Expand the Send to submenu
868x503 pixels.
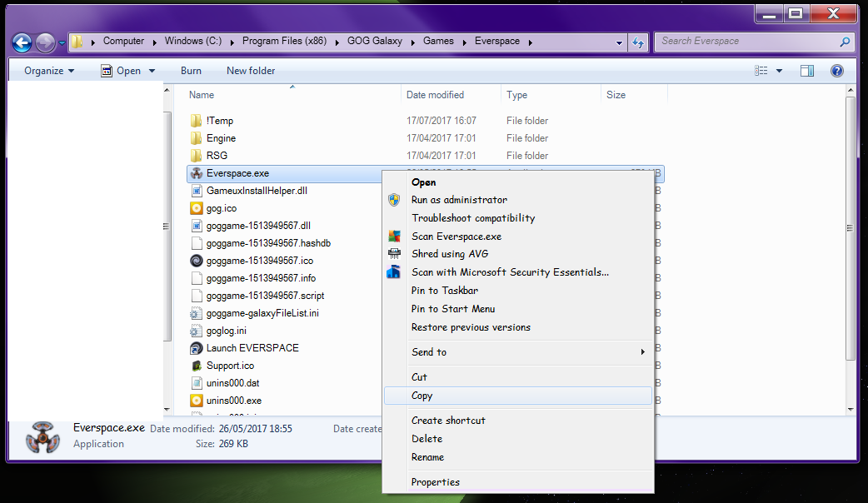click(518, 352)
